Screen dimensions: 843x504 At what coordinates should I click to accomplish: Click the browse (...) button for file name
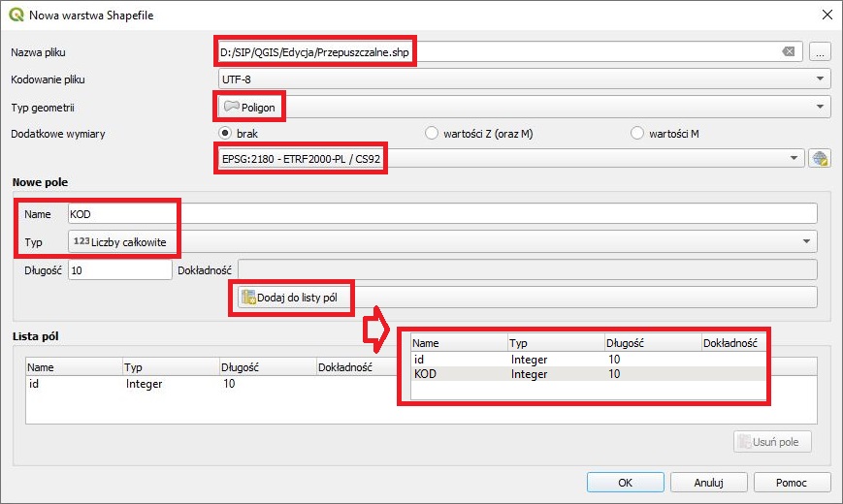pyautogui.click(x=820, y=52)
